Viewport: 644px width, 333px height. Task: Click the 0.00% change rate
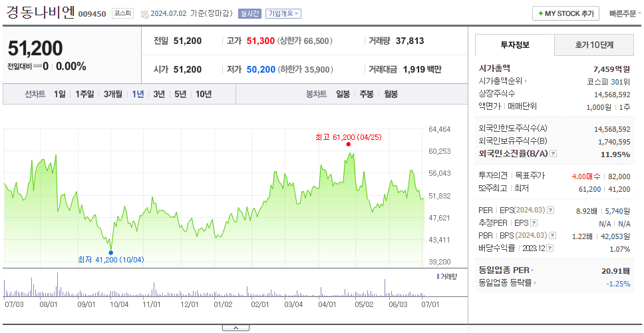click(x=71, y=66)
